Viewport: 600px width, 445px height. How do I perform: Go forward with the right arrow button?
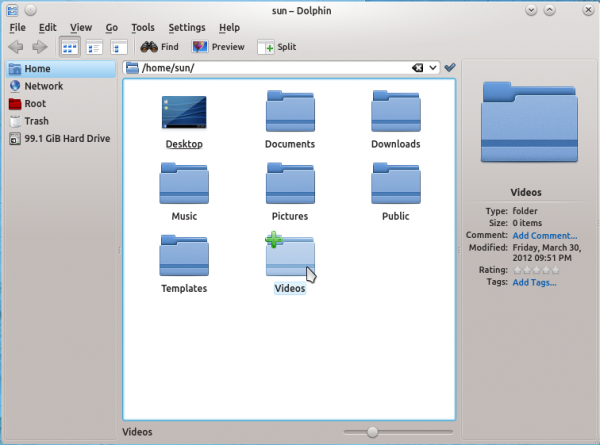[39, 47]
